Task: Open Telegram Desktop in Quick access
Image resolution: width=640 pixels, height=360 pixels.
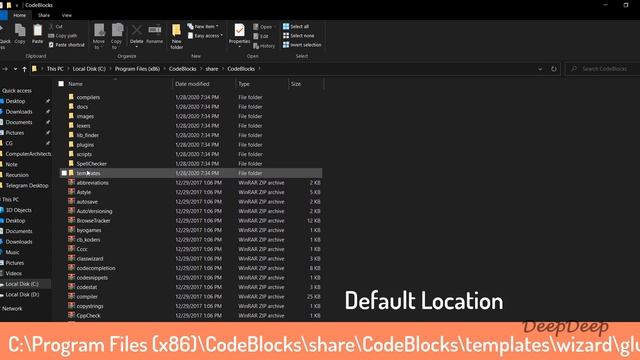Action: coord(27,185)
